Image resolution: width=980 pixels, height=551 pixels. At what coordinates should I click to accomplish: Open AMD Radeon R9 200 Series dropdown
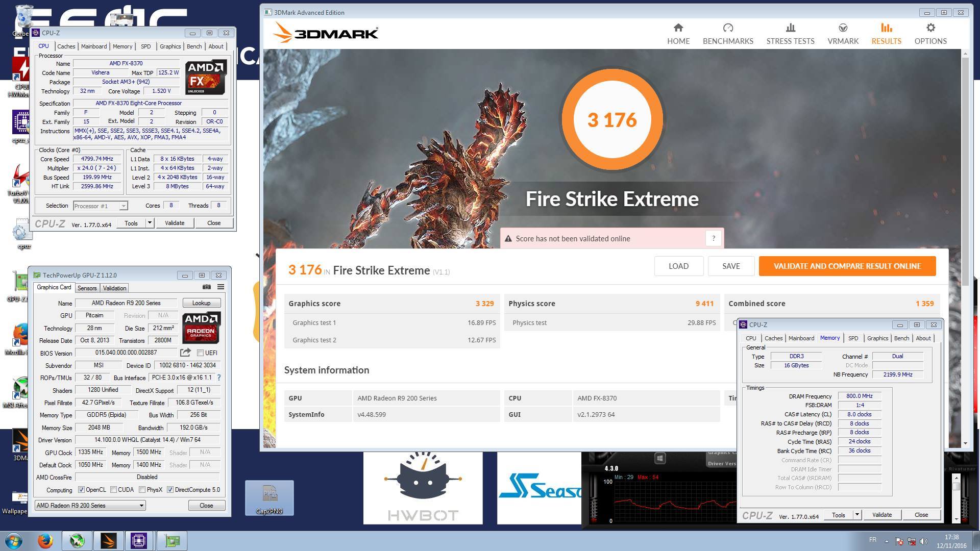click(90, 505)
